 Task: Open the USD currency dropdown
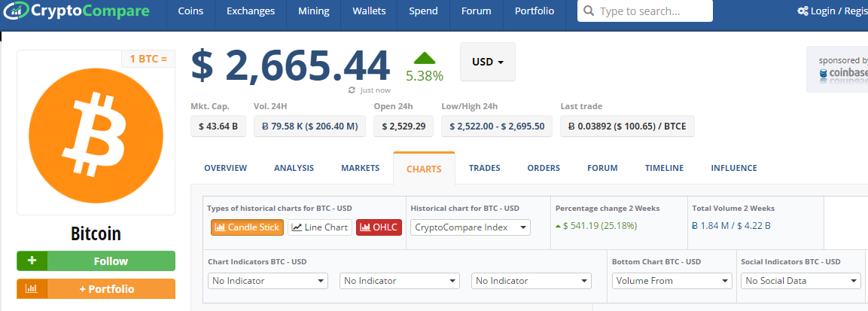(x=488, y=62)
